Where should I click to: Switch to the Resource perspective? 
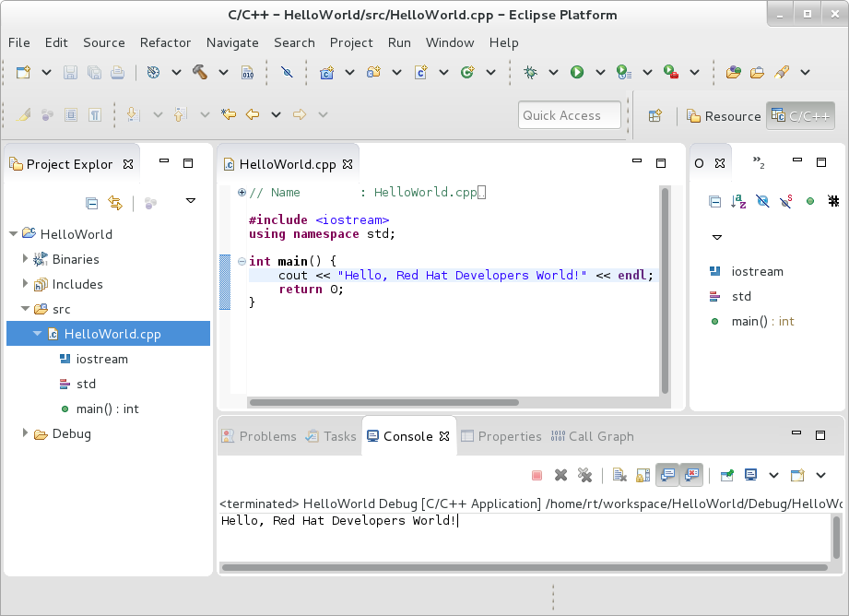pos(724,116)
